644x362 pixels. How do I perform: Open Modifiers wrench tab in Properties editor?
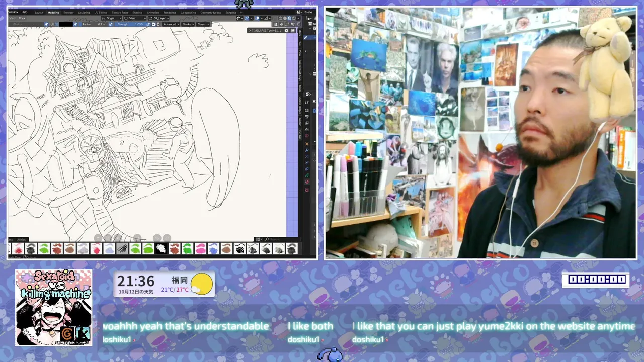point(307,150)
